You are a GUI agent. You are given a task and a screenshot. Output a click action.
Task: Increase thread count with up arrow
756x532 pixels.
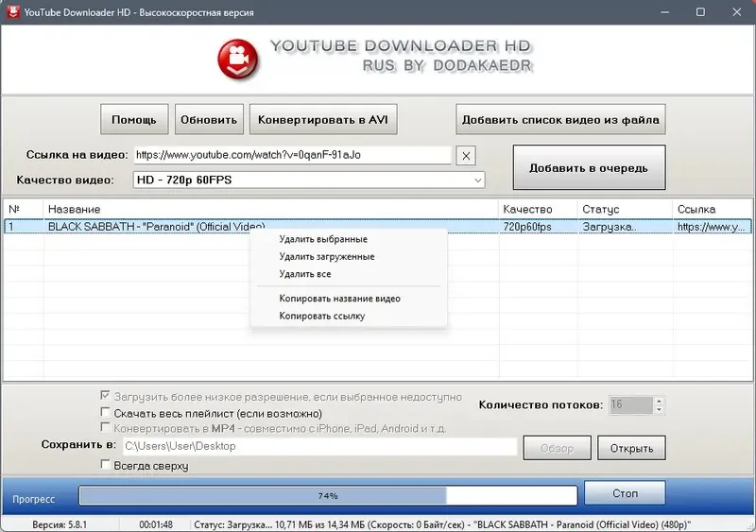[659, 401]
